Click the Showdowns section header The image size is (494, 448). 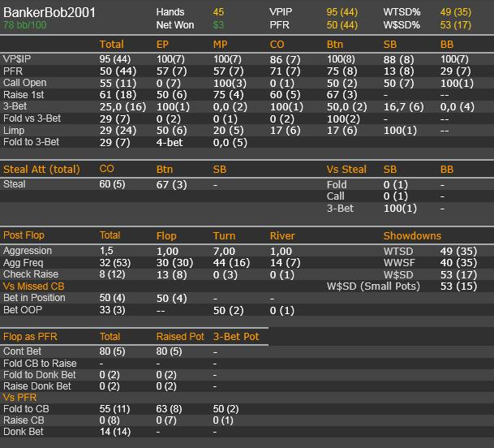click(x=412, y=236)
